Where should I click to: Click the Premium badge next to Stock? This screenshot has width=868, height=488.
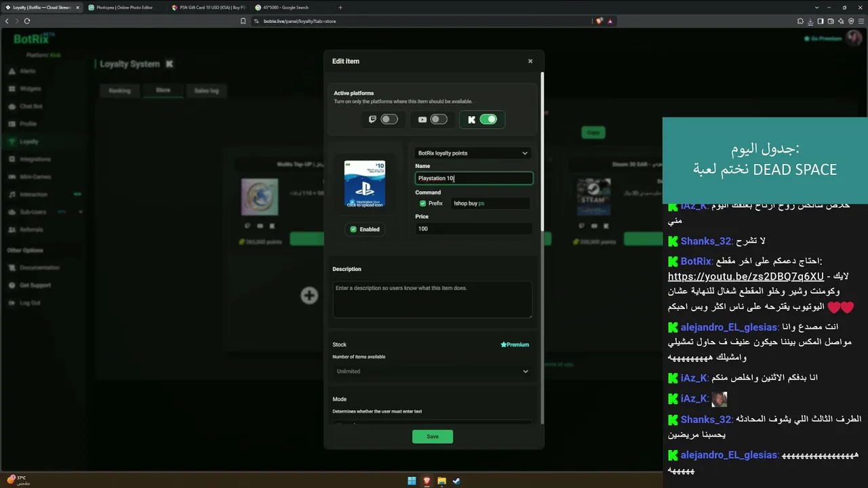point(515,344)
